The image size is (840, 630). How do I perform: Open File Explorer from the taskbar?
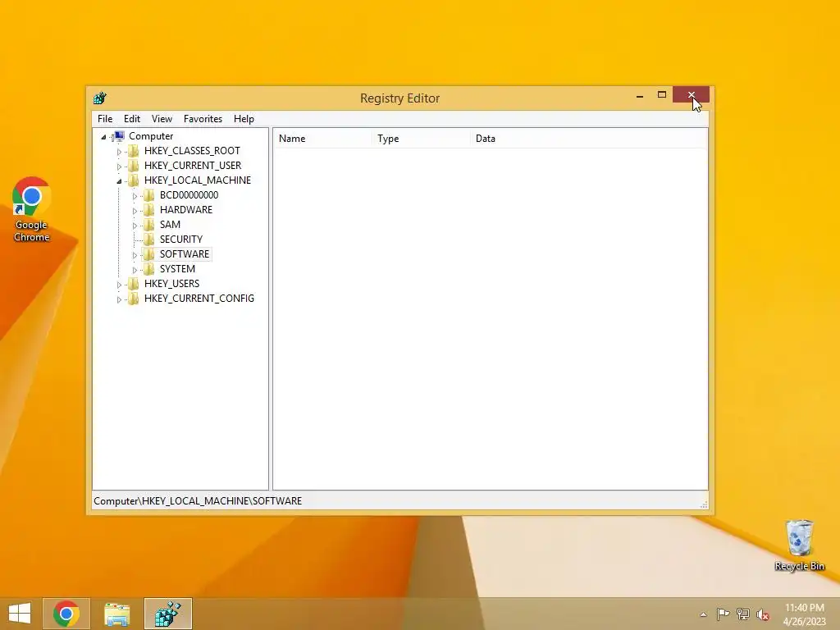click(116, 614)
